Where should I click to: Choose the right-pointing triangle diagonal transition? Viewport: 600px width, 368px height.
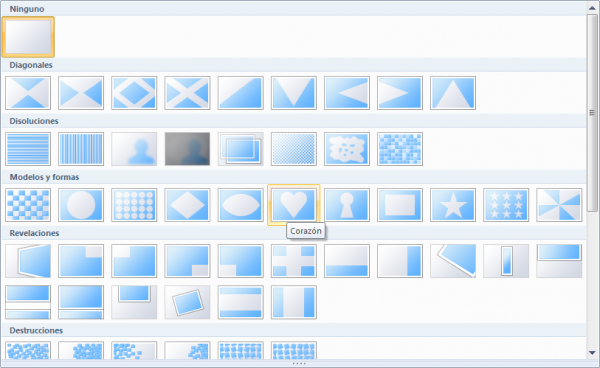pos(400,93)
